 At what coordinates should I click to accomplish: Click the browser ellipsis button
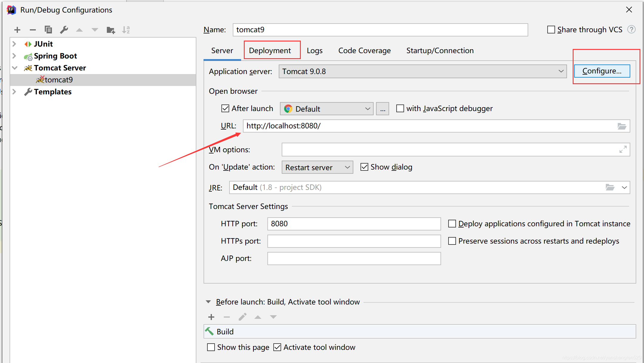click(x=383, y=109)
